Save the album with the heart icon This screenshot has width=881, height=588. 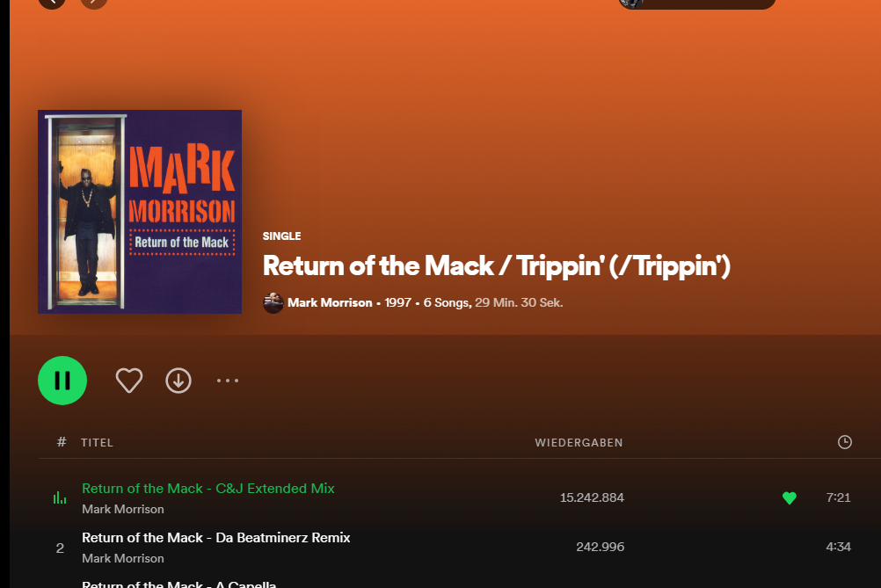pyautogui.click(x=129, y=381)
